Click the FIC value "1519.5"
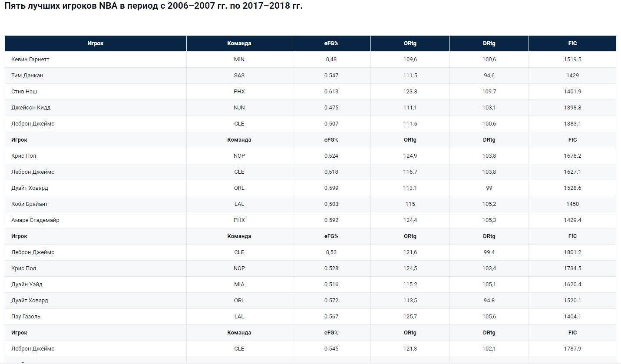621x364 pixels. pyautogui.click(x=572, y=60)
